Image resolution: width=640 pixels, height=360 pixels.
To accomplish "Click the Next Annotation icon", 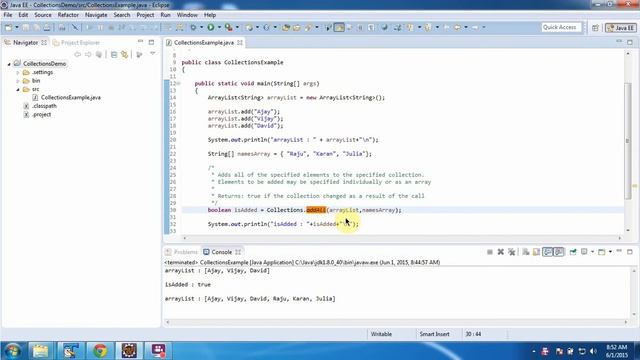I will [x=410, y=27].
